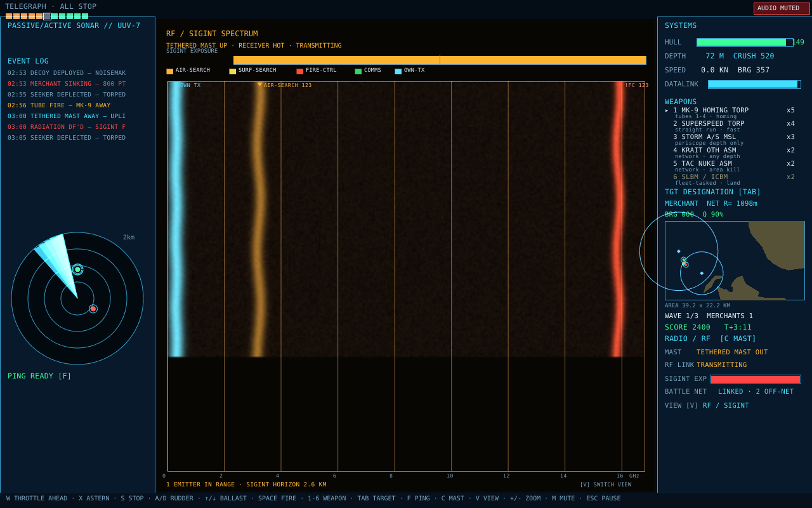Click the '02:53 DECOY DEPLOYED' log entry
This screenshot has width=812, height=508.
point(67,73)
